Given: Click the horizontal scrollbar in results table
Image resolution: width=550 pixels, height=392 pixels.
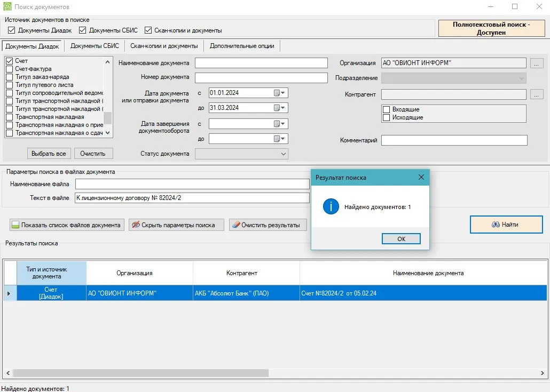Looking at the screenshot, I should [214, 373].
